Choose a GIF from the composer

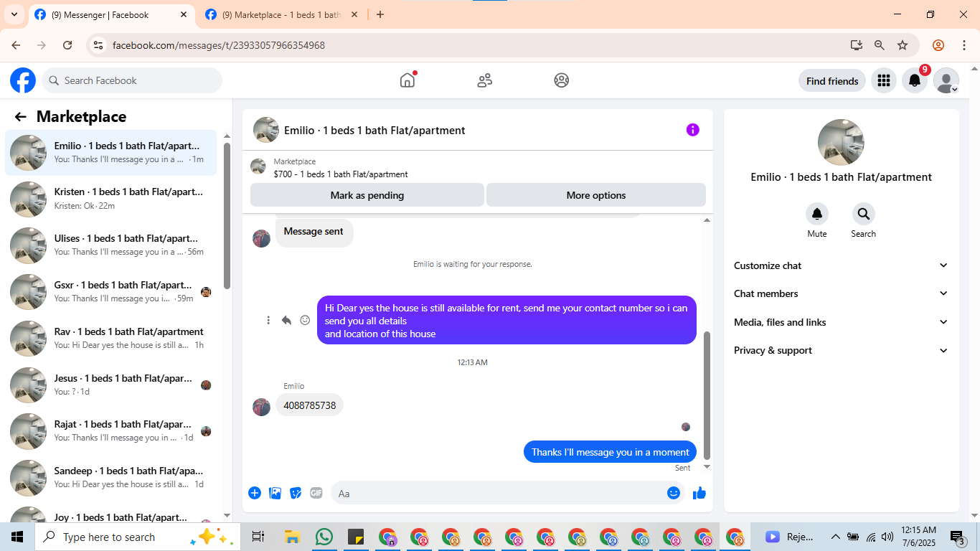[x=316, y=493]
